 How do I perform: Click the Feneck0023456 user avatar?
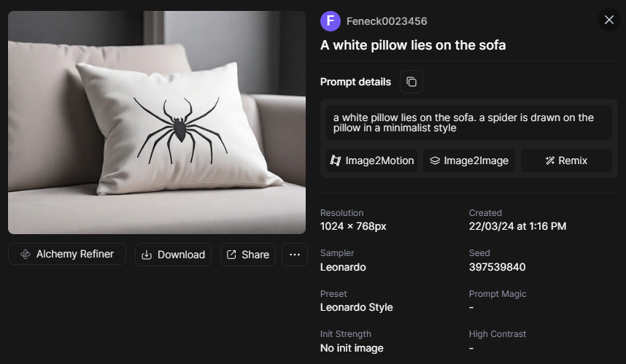pos(331,21)
